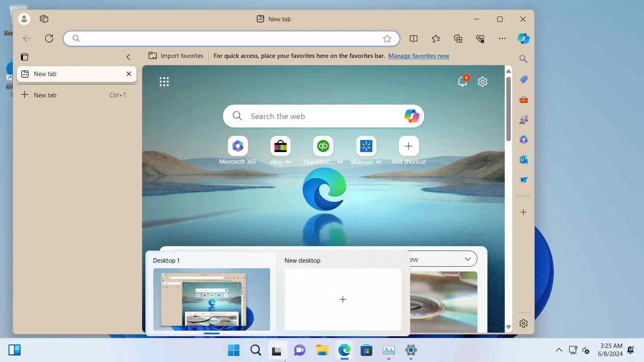The height and width of the screenshot is (362, 644).
Task: Open File Explorer from taskbar
Action: point(322,350)
